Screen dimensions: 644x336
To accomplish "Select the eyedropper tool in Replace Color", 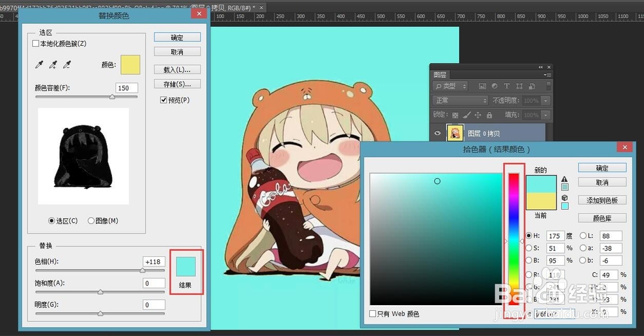I will pyautogui.click(x=39, y=64).
